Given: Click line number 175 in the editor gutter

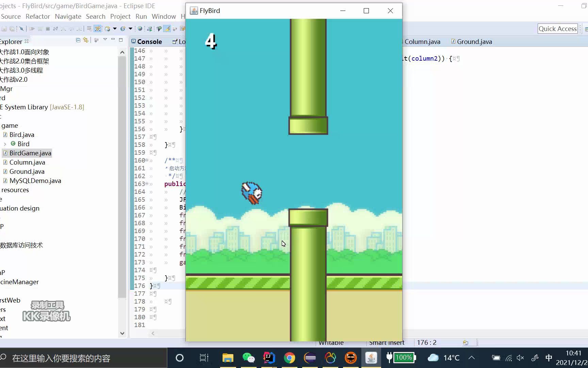Looking at the screenshot, I should click(x=140, y=278).
